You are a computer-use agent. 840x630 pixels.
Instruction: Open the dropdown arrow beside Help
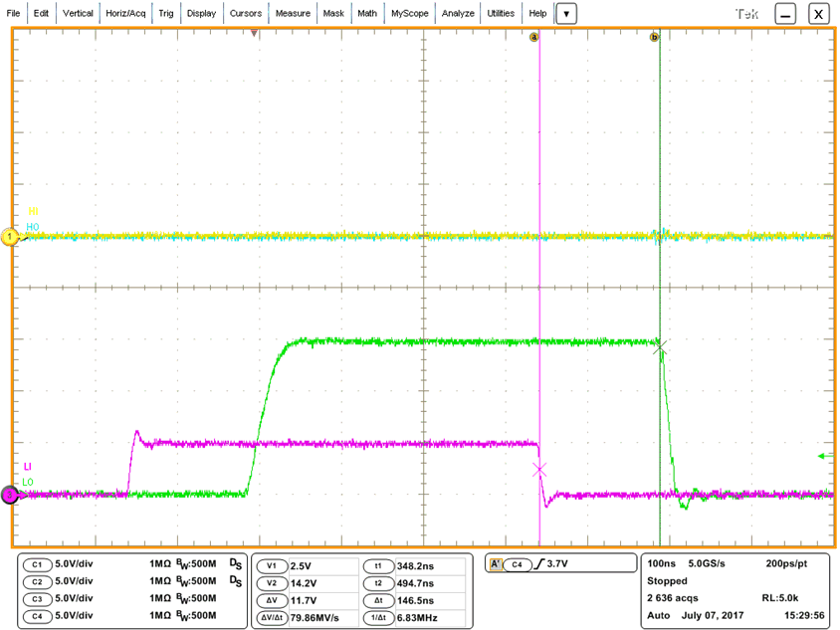point(565,14)
